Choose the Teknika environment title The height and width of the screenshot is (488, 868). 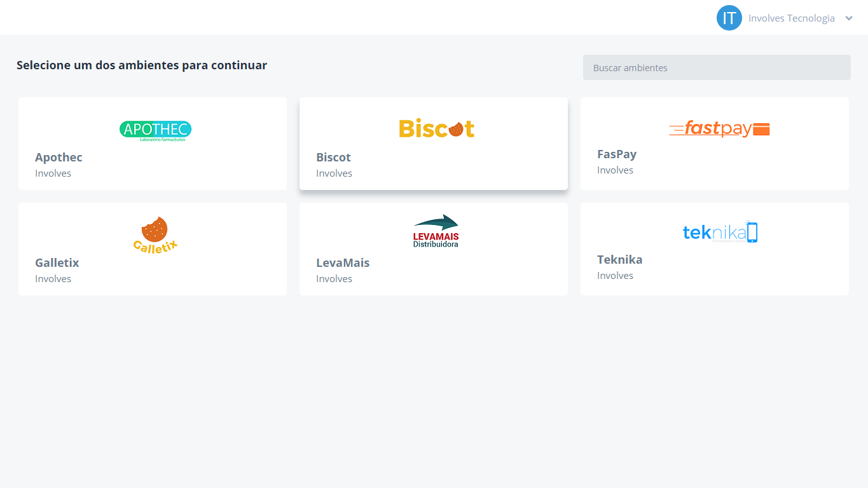[619, 260]
